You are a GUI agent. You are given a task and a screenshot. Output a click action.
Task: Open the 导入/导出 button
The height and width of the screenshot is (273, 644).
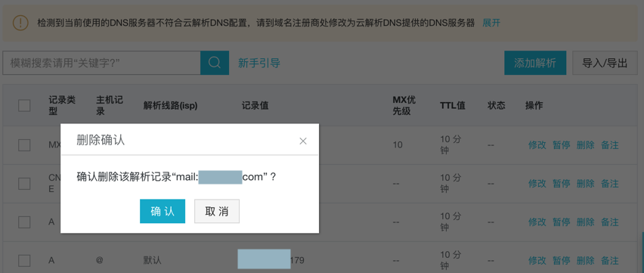(605, 63)
